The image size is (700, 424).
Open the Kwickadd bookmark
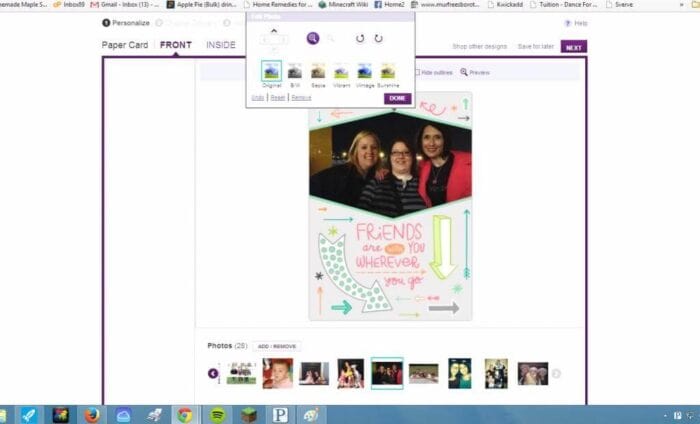pyautogui.click(x=505, y=4)
